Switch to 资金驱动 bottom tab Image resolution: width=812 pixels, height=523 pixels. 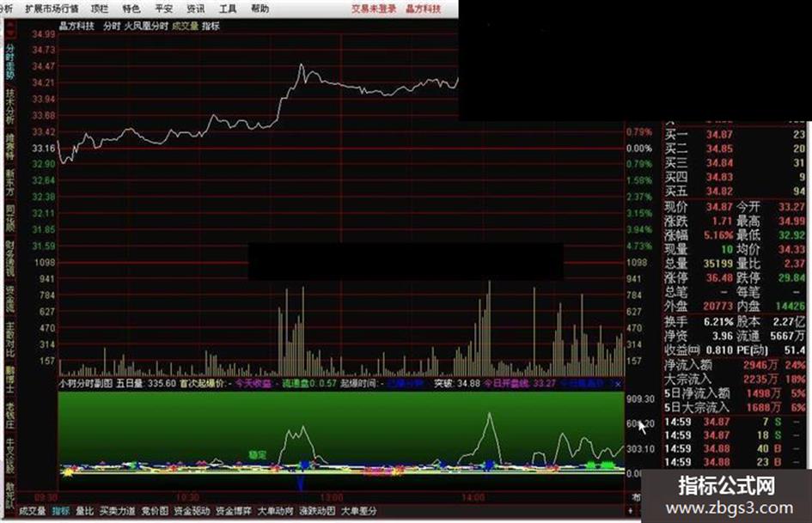192,511
